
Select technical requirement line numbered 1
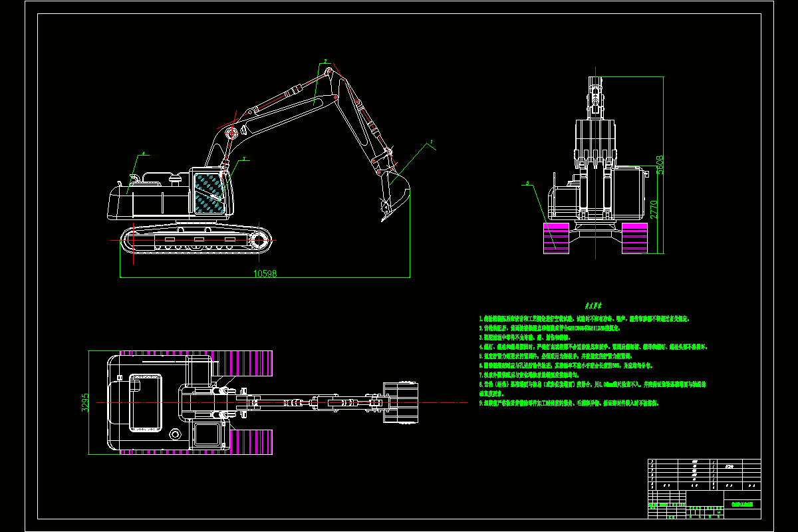tap(584, 319)
